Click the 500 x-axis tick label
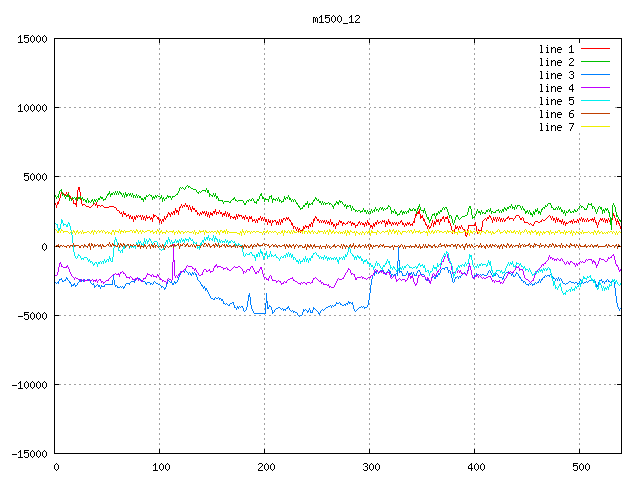This screenshot has height=480, width=640. click(x=580, y=467)
